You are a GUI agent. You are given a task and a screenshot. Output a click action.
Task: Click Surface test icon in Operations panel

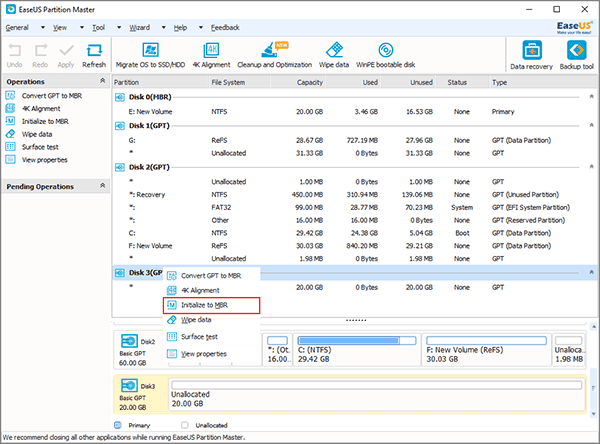pos(10,147)
